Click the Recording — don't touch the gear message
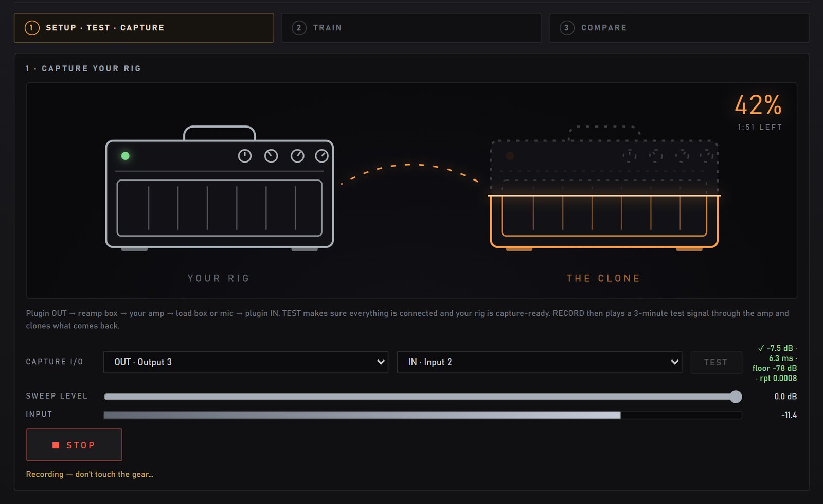The height and width of the screenshot is (504, 823). pos(90,474)
